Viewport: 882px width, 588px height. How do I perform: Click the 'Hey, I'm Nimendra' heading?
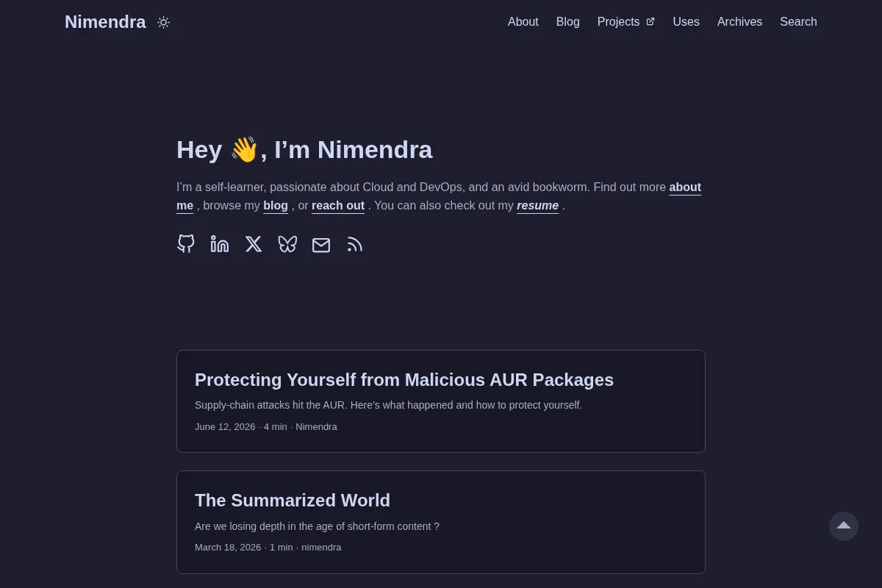pos(304,149)
